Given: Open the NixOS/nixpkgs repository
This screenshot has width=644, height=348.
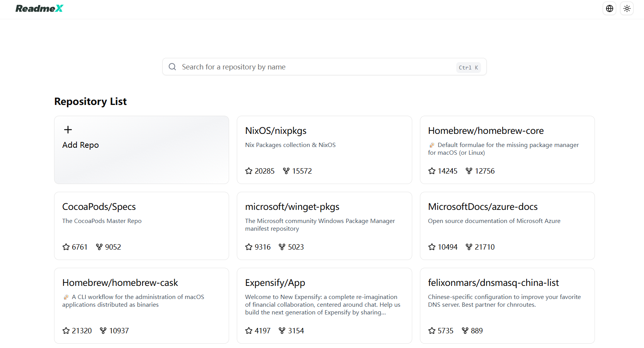Looking at the screenshot, I should (x=324, y=150).
